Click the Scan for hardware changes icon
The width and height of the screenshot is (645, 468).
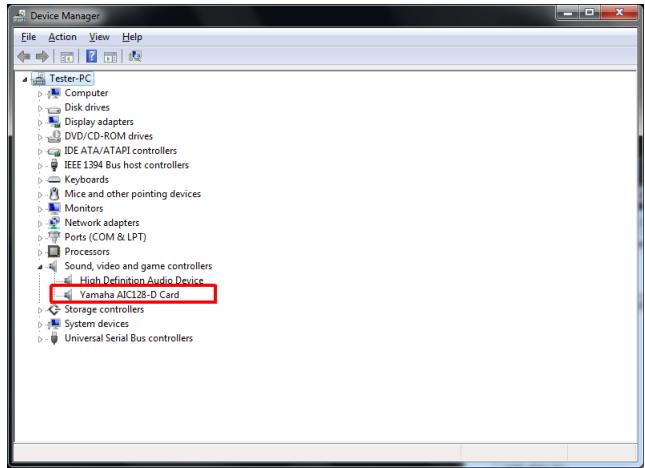pyautogui.click(x=135, y=56)
